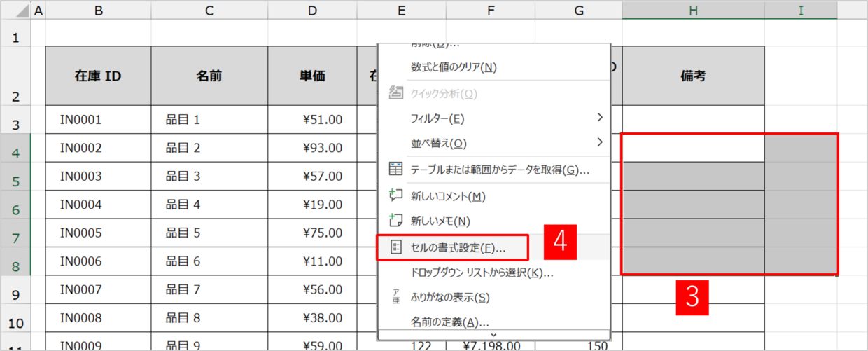Click the Format Cells icon in context menu
The image size is (868, 351).
(x=395, y=247)
